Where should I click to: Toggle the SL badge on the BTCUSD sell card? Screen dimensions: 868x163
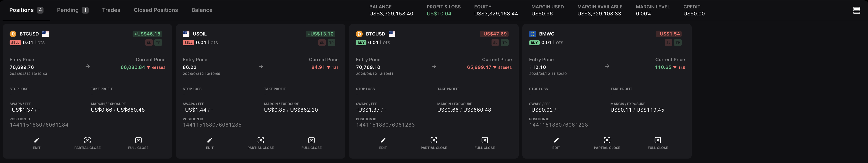pyautogui.click(x=149, y=43)
